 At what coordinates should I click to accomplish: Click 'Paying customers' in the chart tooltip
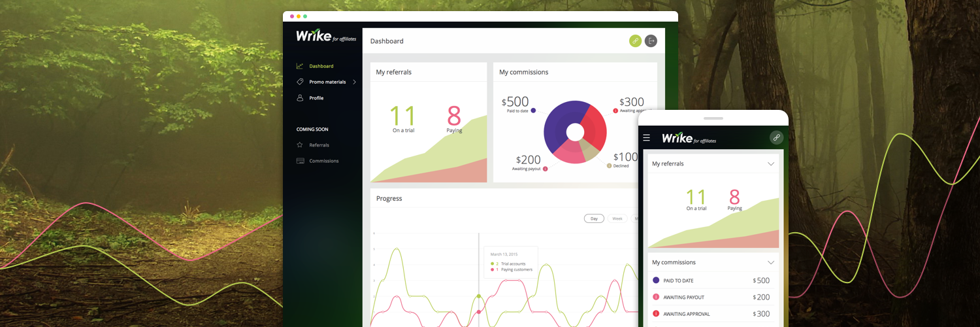pos(517,269)
